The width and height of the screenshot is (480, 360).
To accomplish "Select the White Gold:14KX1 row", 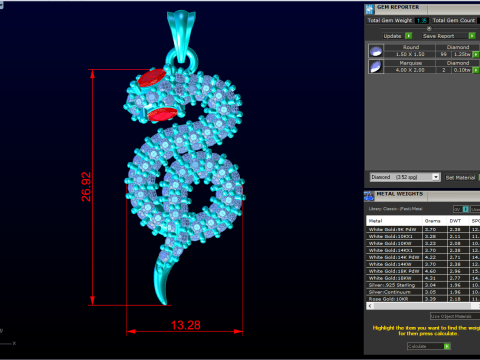I will (423, 250).
